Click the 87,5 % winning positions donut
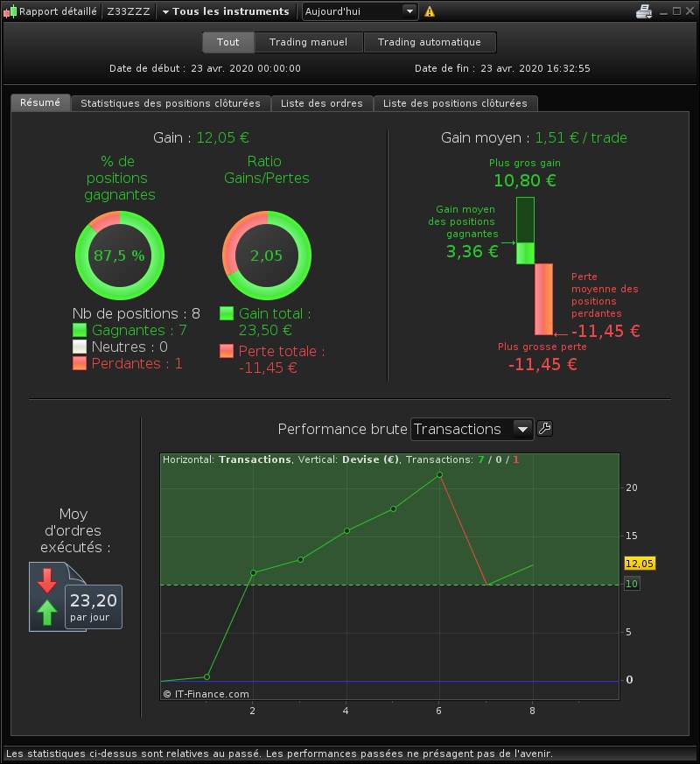Image resolution: width=700 pixels, height=764 pixels. click(120, 256)
